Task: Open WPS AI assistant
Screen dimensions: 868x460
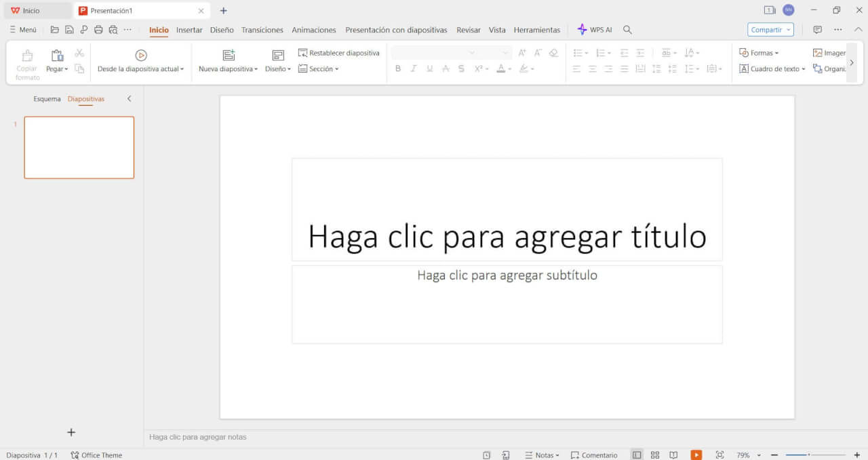Action: (594, 30)
